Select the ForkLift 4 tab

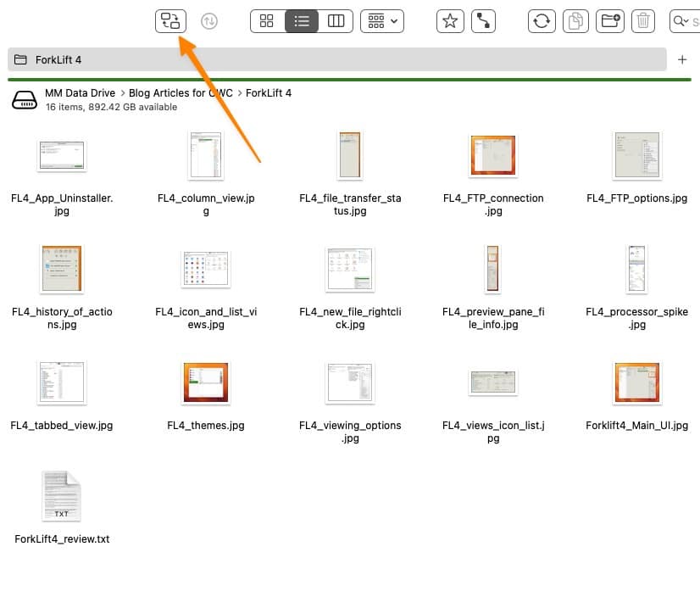(x=339, y=60)
